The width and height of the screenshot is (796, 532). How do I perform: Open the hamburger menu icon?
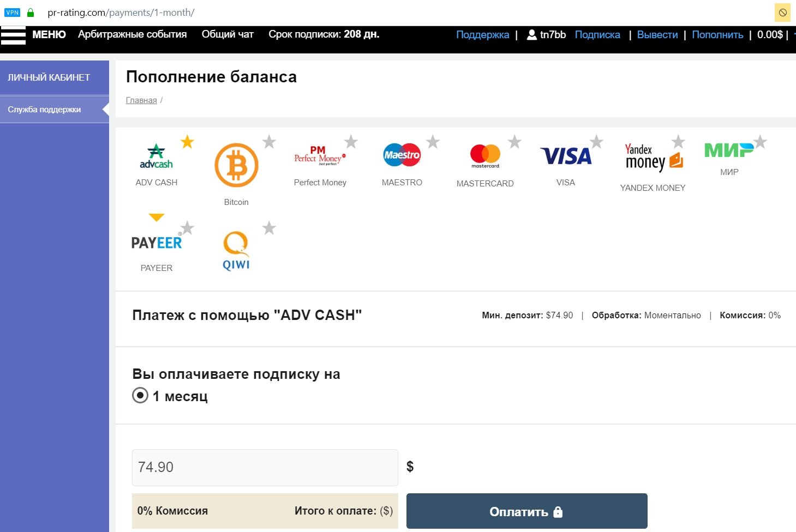click(x=13, y=35)
